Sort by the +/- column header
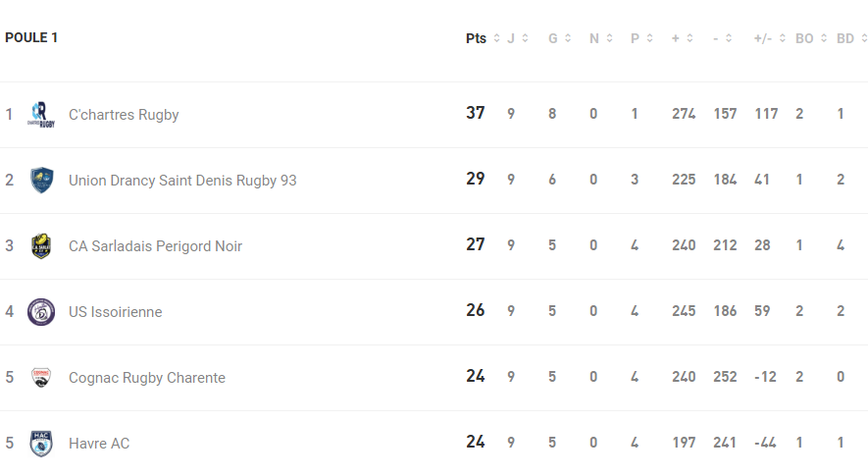Screen dimensions: 868x476 763,38
